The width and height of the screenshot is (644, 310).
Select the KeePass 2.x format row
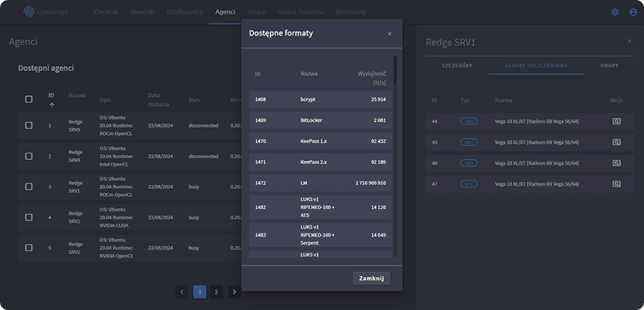click(x=320, y=162)
